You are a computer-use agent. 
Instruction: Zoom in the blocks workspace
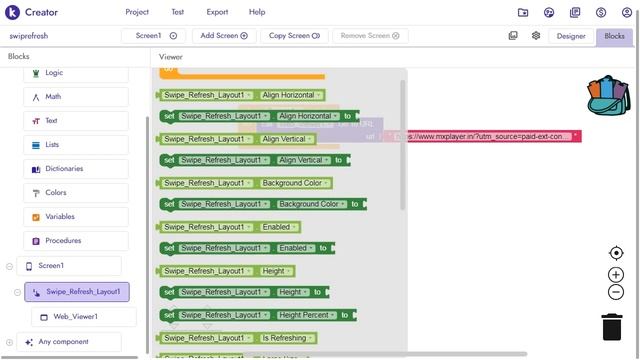pyautogui.click(x=616, y=275)
